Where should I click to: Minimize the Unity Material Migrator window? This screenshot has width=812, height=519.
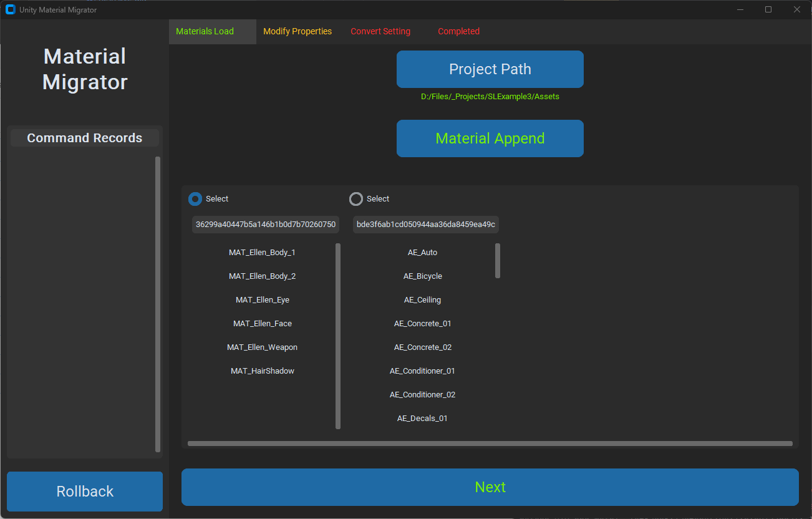coord(740,9)
